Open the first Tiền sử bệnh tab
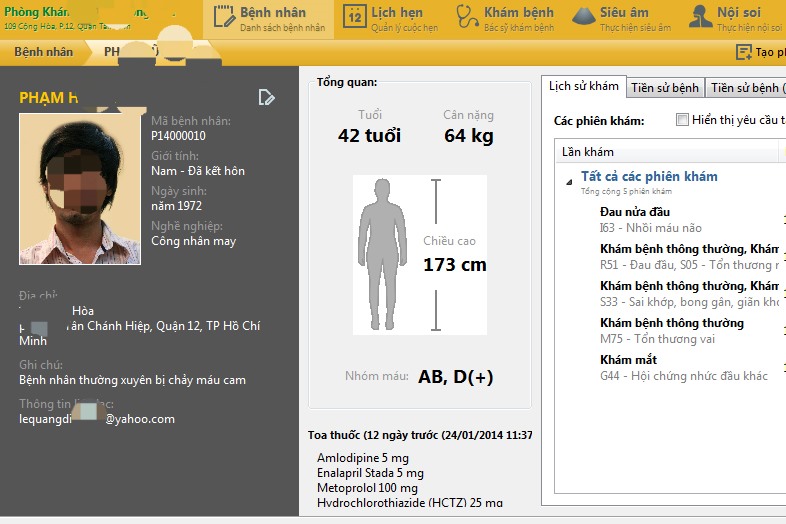Image resolution: width=786 pixels, height=524 pixels. [x=665, y=88]
